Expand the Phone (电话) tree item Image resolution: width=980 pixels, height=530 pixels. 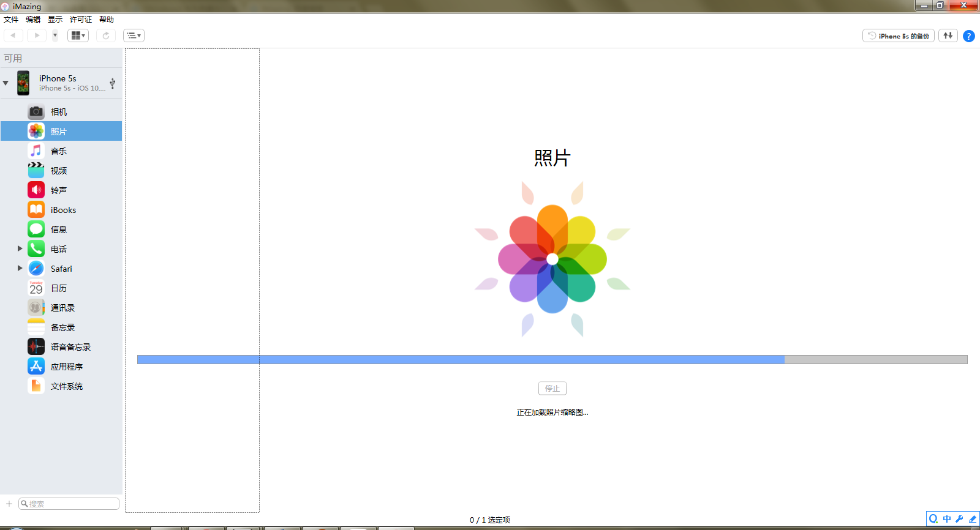tap(20, 248)
